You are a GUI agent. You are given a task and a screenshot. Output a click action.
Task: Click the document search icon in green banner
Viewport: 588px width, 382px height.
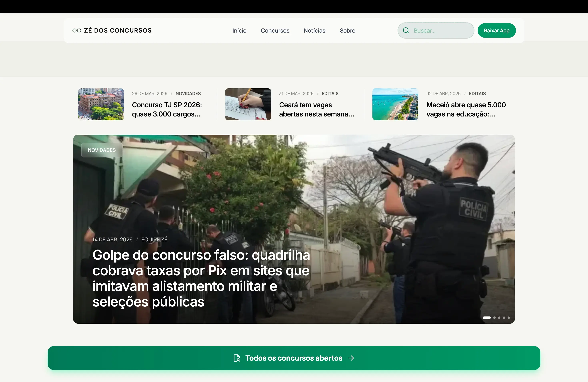click(237, 358)
